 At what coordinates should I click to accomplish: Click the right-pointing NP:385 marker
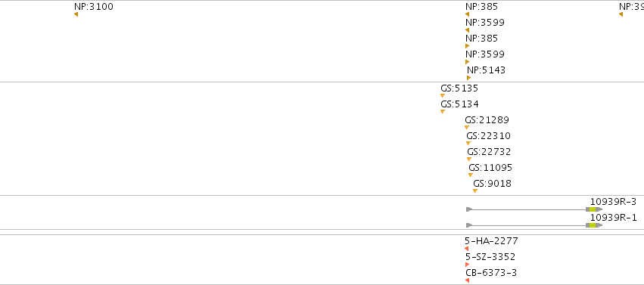(468, 46)
